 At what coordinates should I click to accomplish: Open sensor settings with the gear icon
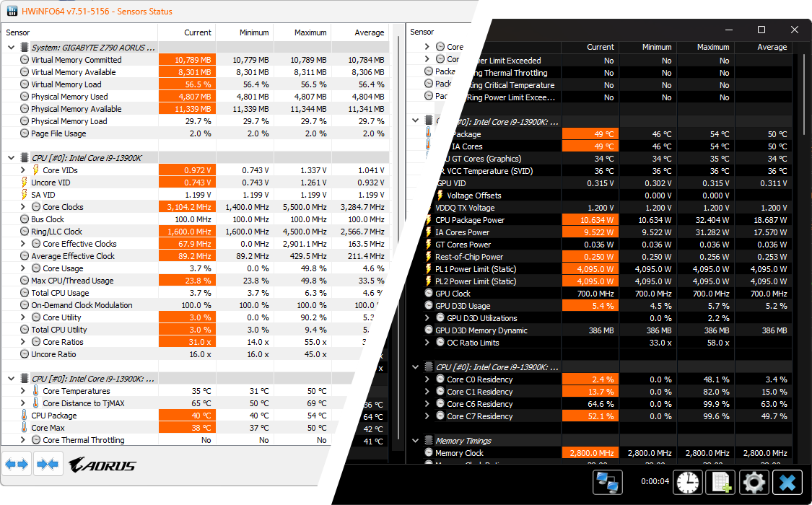pyautogui.click(x=754, y=482)
